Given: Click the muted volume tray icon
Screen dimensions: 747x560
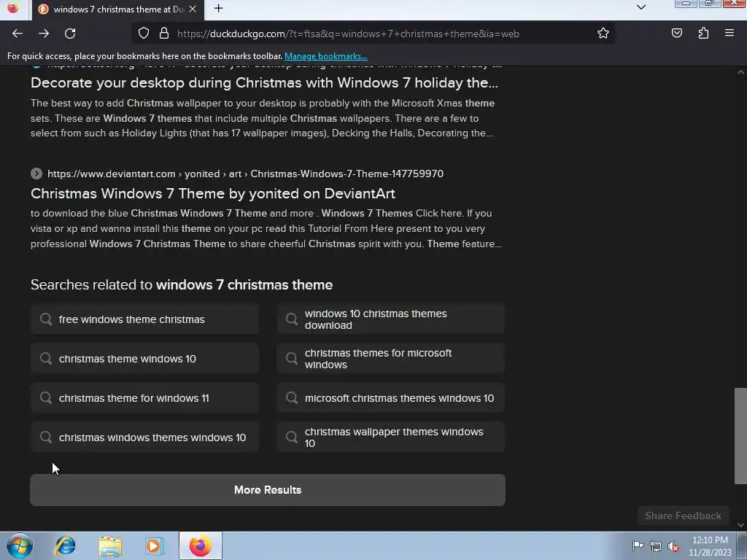Looking at the screenshot, I should (x=673, y=547).
